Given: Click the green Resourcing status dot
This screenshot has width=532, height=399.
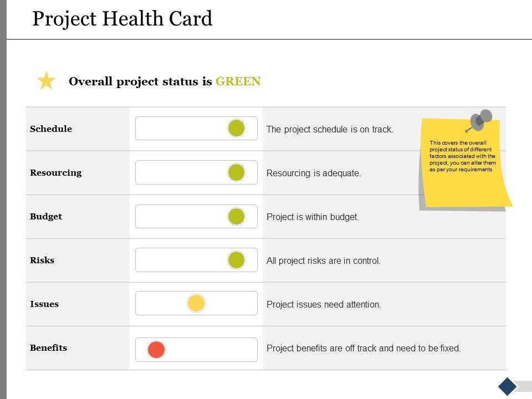Looking at the screenshot, I should point(237,172).
